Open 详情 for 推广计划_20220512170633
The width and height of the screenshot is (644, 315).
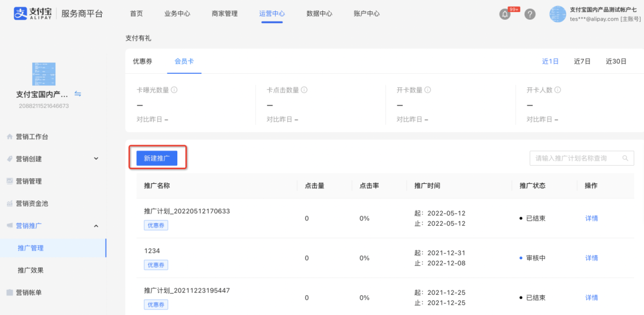coord(591,219)
